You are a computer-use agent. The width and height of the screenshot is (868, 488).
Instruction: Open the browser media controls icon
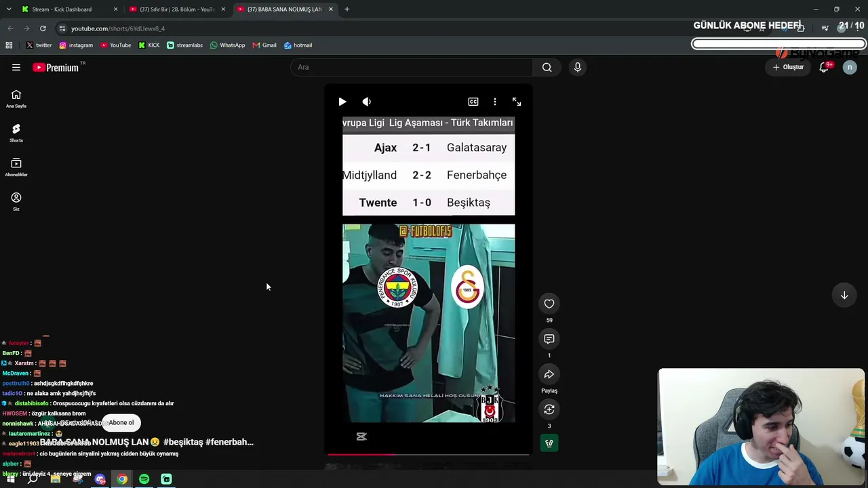pos(825,28)
